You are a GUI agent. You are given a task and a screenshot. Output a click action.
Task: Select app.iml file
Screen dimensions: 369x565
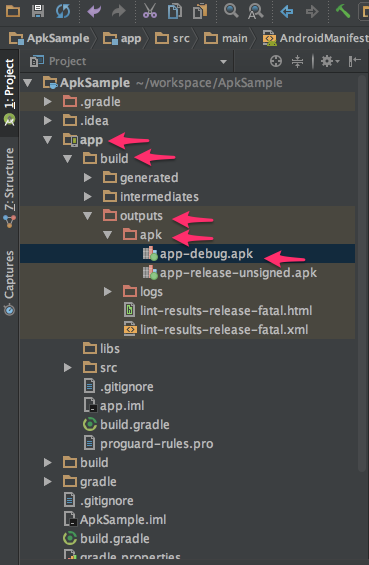(187, 405)
